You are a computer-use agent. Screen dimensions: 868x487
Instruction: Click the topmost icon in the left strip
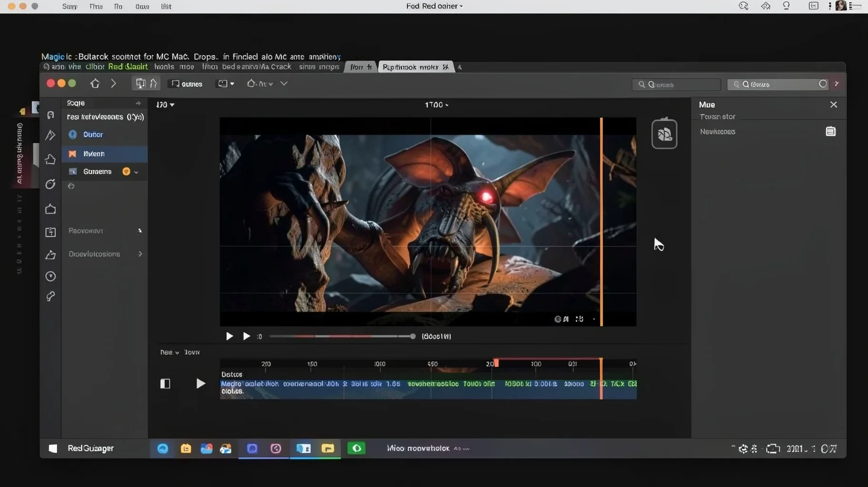pos(50,115)
